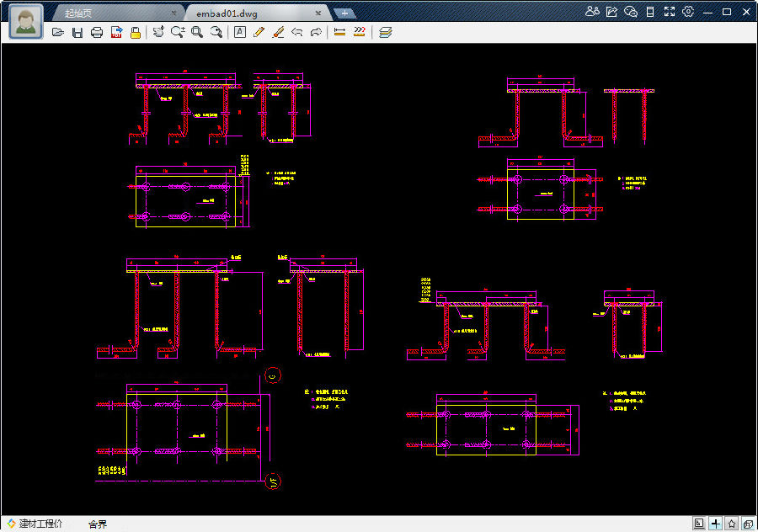The image size is (758, 532).
Task: Click the yellow padlock icon
Action: pos(136,32)
